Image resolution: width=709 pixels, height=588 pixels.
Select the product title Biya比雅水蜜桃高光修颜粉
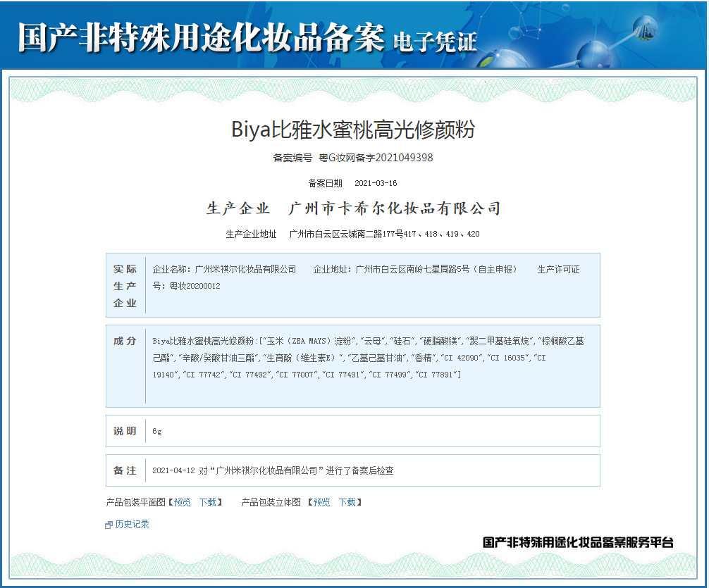[x=353, y=130]
